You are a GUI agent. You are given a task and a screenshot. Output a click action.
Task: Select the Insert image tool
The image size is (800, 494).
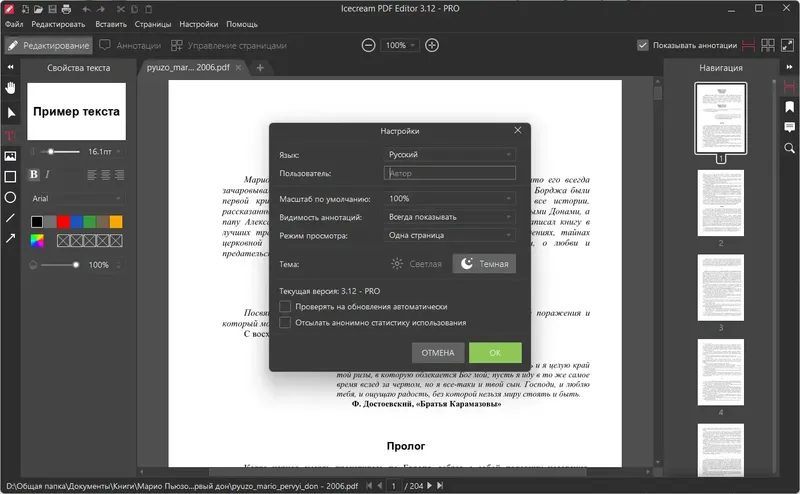tap(10, 156)
